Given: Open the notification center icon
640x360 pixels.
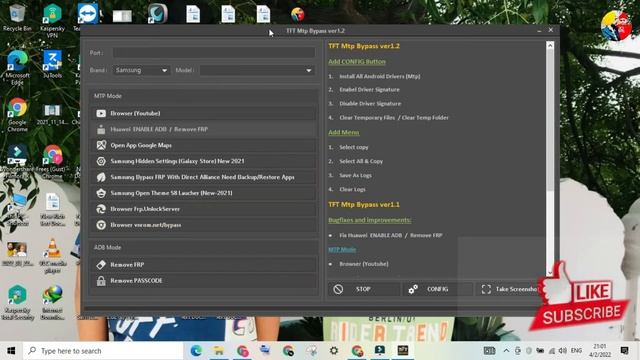Looking at the screenshot, I should (624, 351).
